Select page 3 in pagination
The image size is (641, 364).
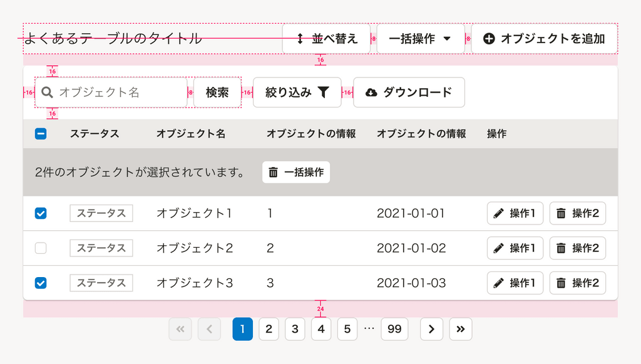pyautogui.click(x=295, y=329)
